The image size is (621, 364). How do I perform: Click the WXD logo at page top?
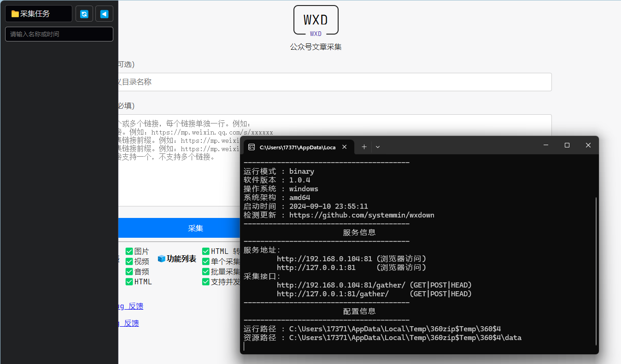(x=316, y=19)
